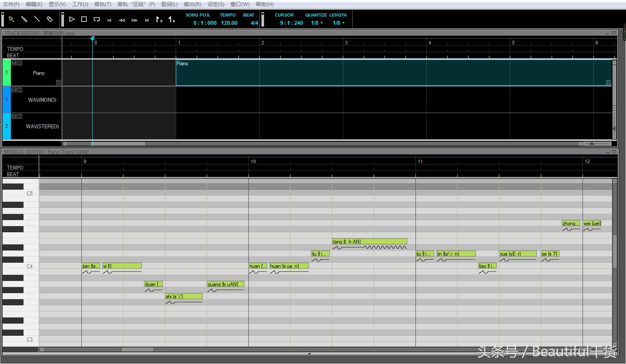Mute the WAV(STEREO) track
Viewport: 626px width, 364px height.
(x=14, y=117)
